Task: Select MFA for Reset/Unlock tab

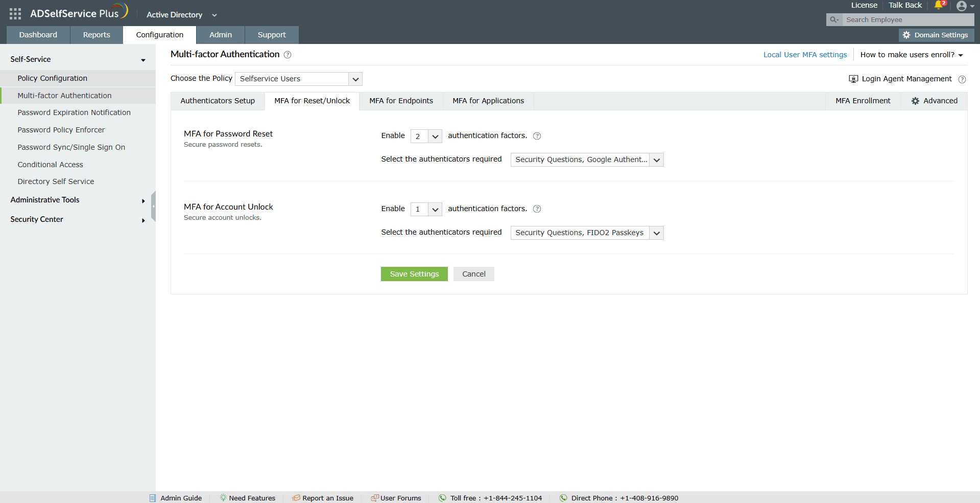Action: pyautogui.click(x=312, y=101)
